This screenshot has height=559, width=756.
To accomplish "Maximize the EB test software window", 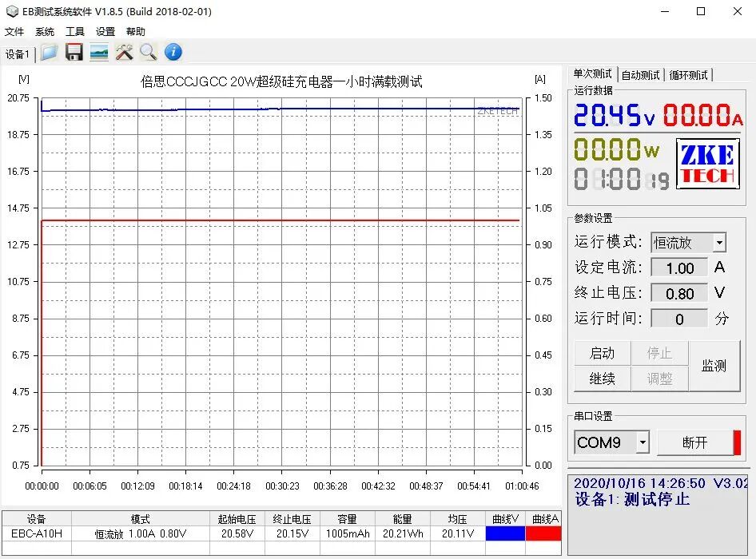I will (701, 11).
